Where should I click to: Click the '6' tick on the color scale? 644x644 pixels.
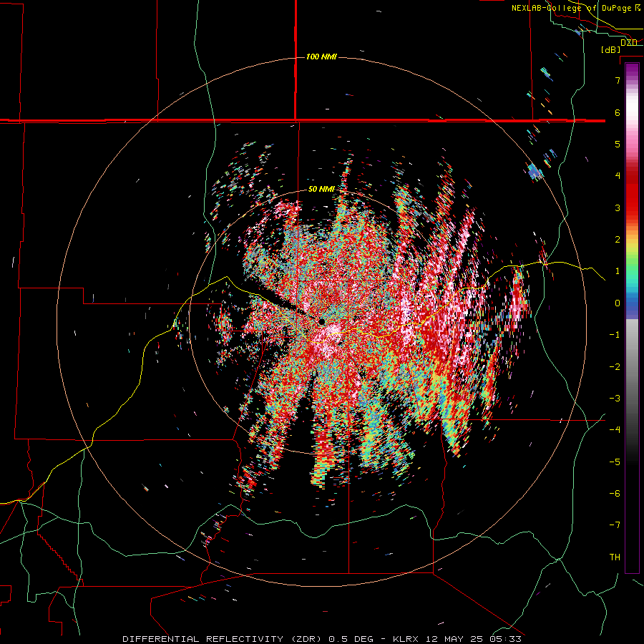coord(618,112)
